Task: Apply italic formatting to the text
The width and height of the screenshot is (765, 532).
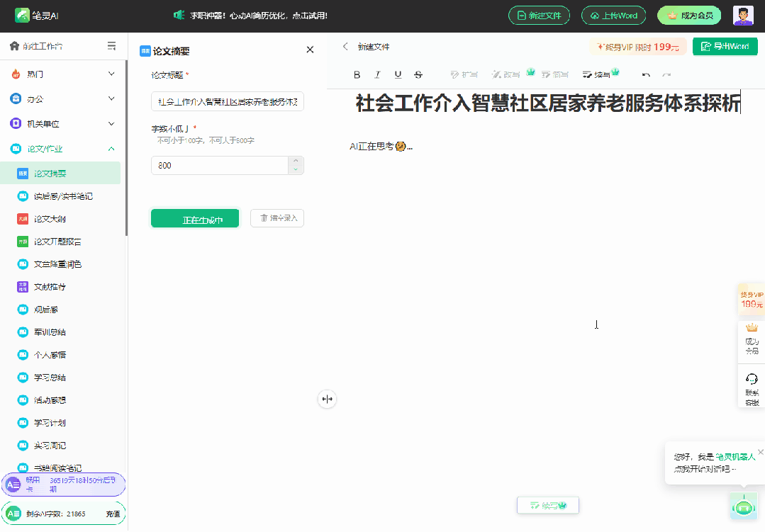Action: tap(377, 74)
